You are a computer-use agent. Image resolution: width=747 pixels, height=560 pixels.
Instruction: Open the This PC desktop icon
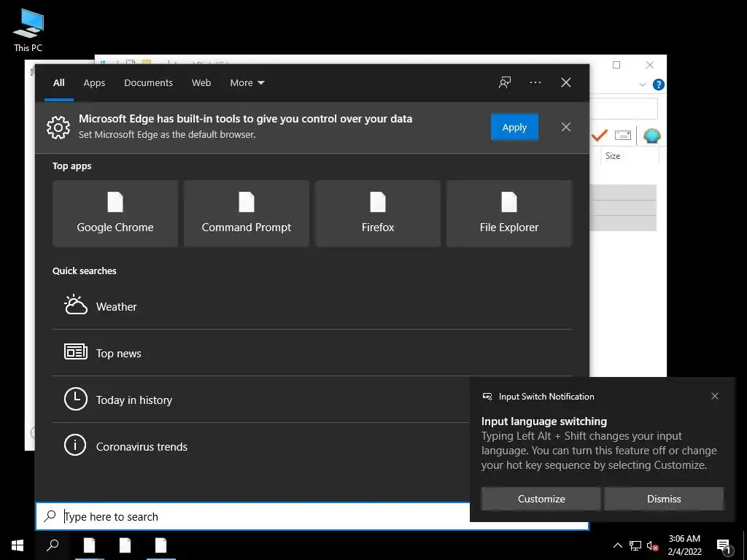coord(28,30)
